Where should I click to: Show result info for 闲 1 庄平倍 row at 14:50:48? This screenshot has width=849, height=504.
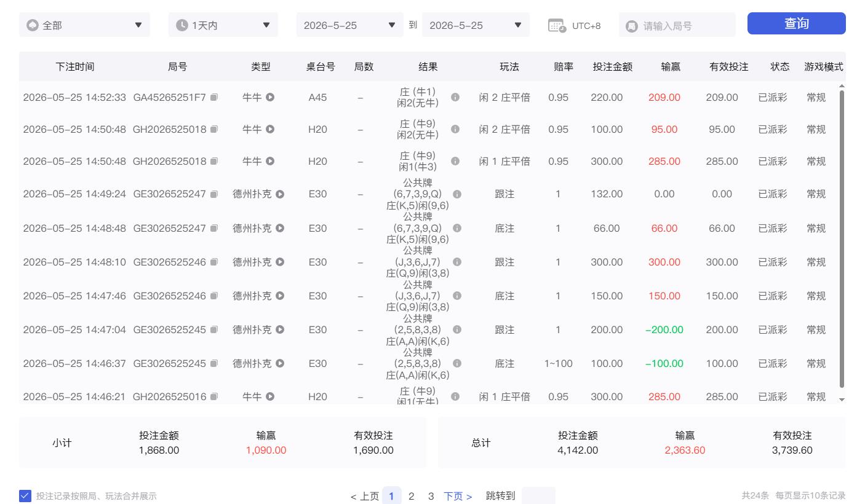coord(455,161)
